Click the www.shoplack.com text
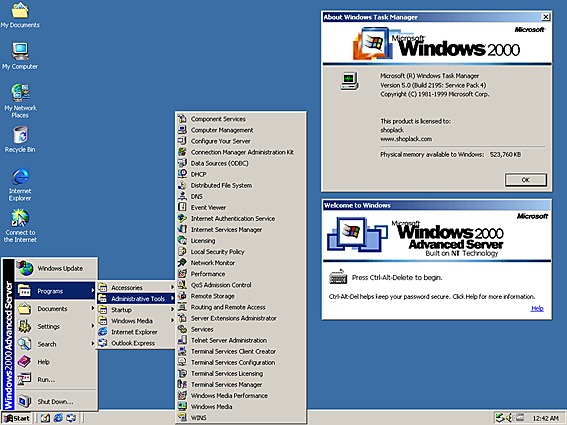Viewport: 567px width, 425px height. pos(406,139)
